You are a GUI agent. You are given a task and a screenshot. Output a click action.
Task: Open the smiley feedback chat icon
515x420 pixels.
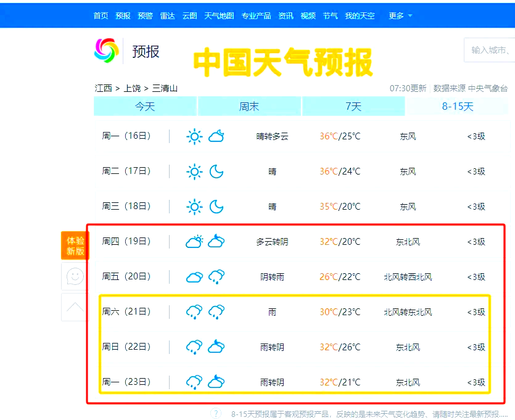pos(75,276)
